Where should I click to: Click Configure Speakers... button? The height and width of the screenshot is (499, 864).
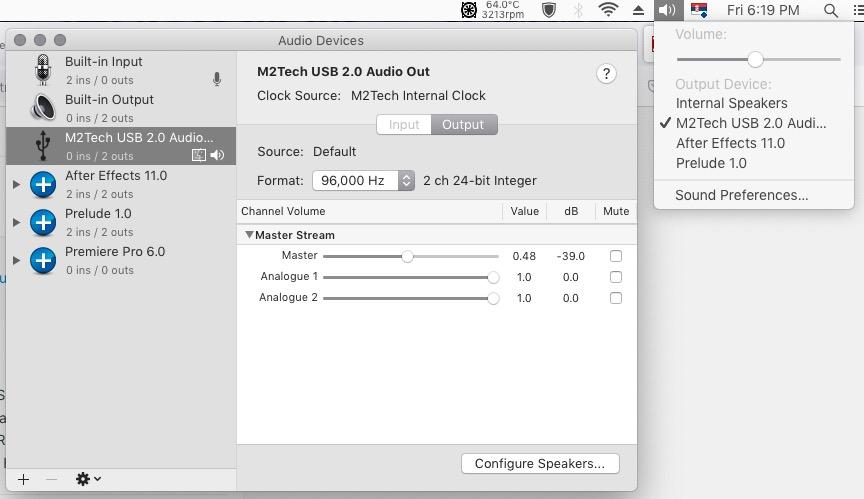pyautogui.click(x=540, y=464)
